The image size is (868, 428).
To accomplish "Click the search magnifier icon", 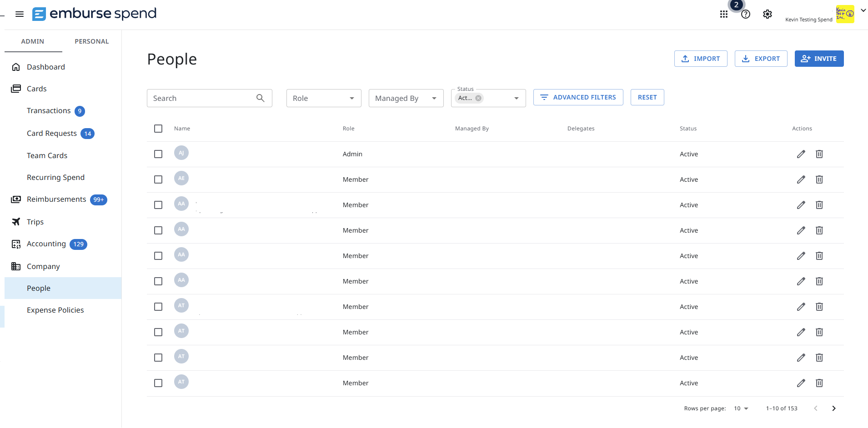I will coord(261,98).
